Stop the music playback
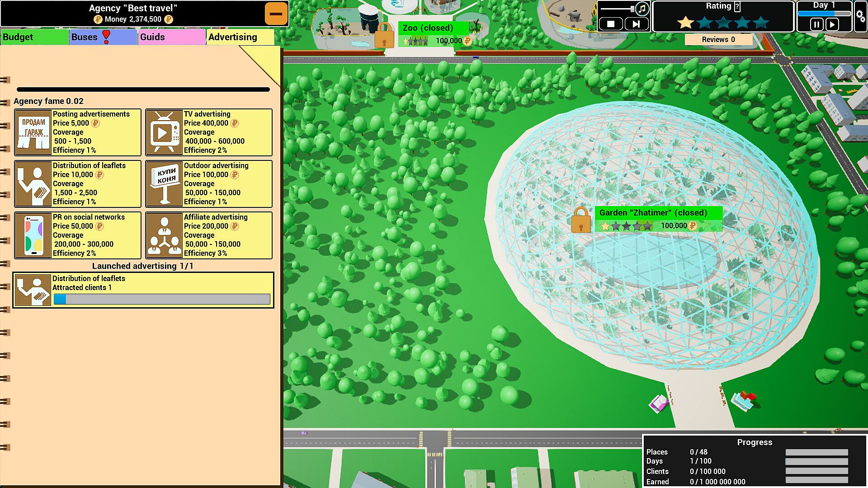This screenshot has height=488, width=868. coord(611,24)
